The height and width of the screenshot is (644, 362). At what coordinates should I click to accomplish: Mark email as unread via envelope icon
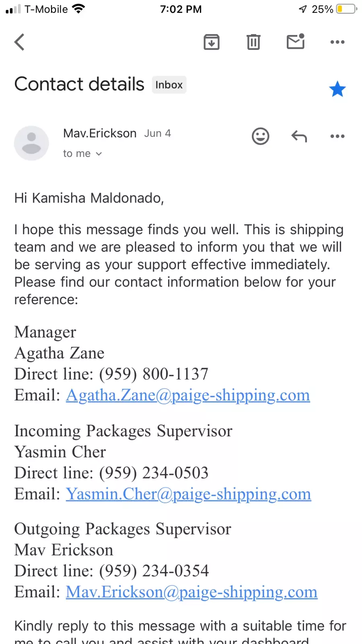296,41
